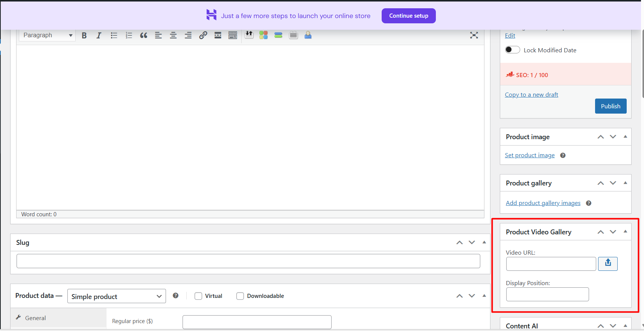Focus the Video URL input field

551,264
